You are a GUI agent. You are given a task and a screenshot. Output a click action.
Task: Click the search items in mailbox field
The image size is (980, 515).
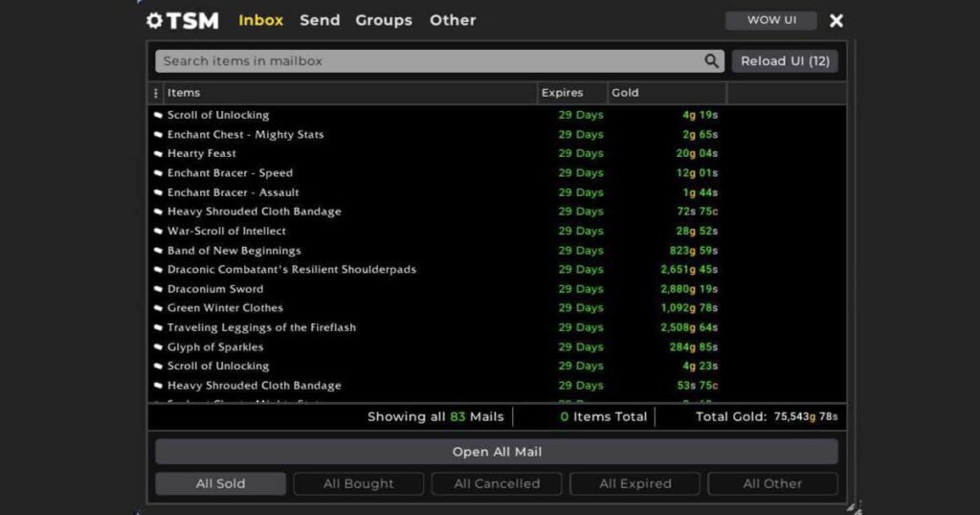click(x=431, y=61)
